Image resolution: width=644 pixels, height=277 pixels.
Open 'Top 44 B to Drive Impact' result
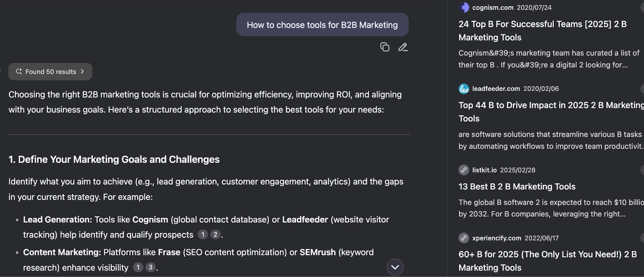[x=551, y=112]
